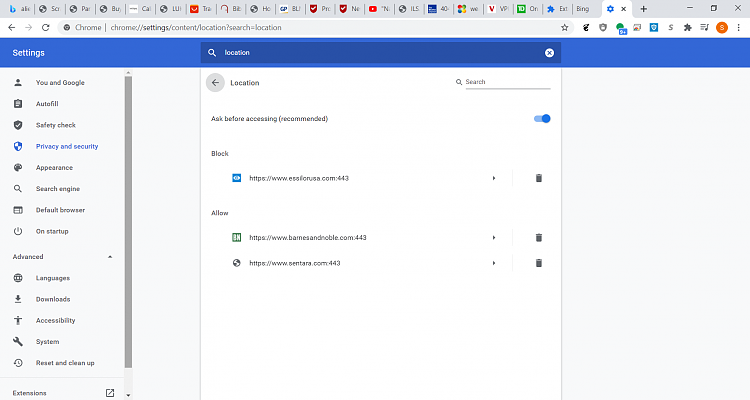Click the Barnes and Noble site favicon
The height and width of the screenshot is (400, 750).
(236, 238)
